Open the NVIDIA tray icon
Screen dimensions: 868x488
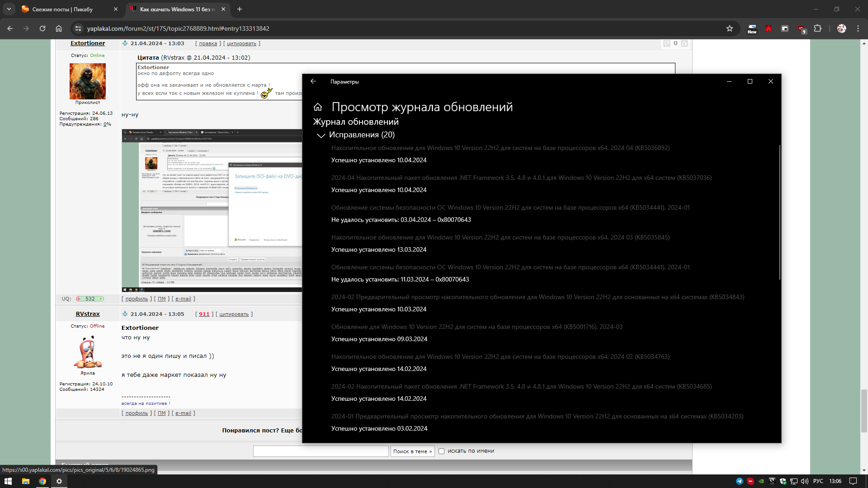[x=761, y=481]
